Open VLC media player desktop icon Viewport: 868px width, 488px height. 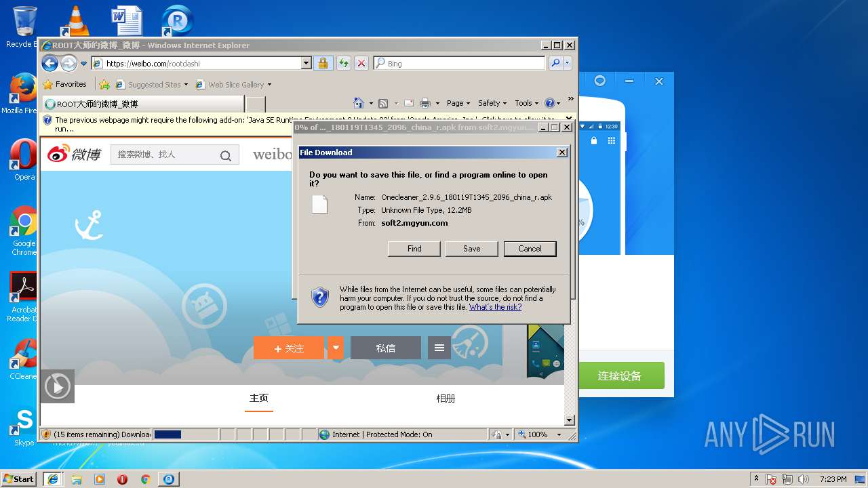(75, 20)
